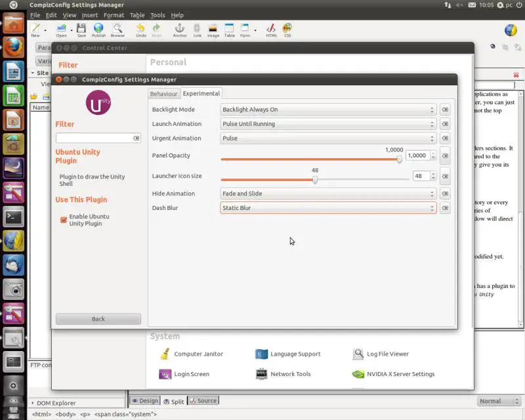Open Language Support settings
Screen dimensions: 525x420
(x=288, y=354)
